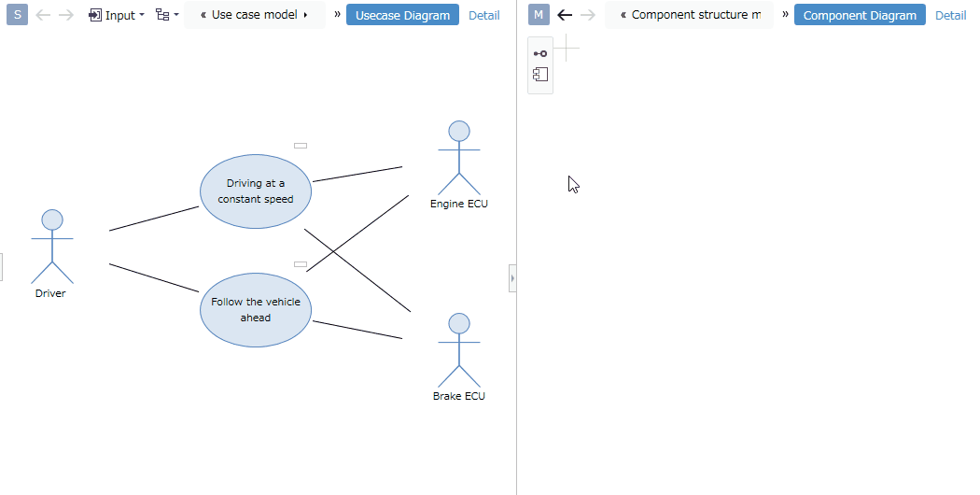
Task: Select the Driving at a constant speed use case
Action: point(256,191)
